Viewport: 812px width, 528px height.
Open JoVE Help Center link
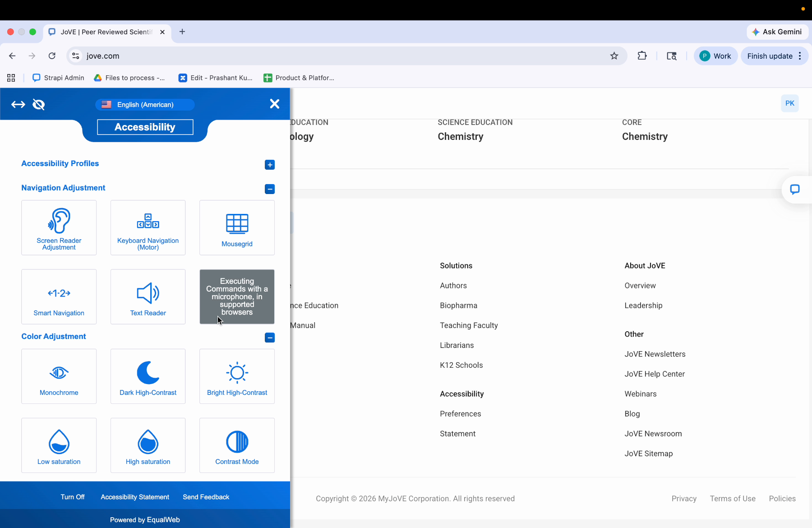pyautogui.click(x=655, y=374)
